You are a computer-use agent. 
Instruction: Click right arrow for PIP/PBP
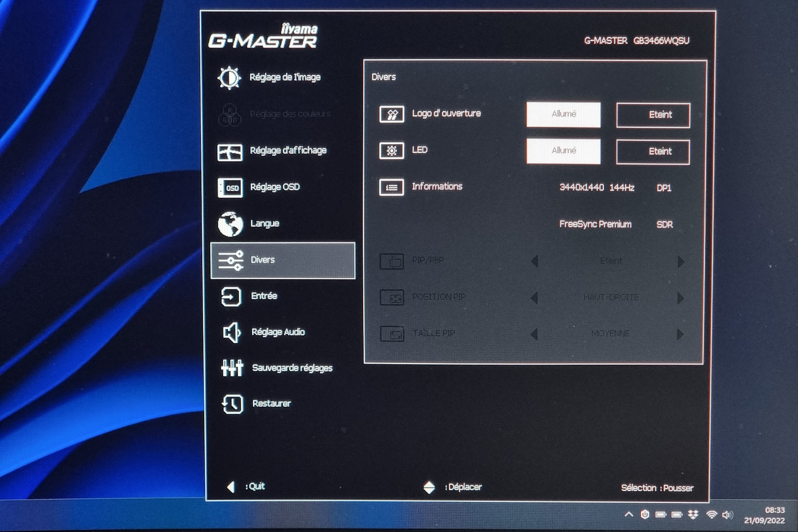click(x=681, y=262)
